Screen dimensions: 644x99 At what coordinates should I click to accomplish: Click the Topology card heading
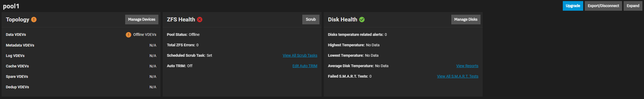[17, 20]
